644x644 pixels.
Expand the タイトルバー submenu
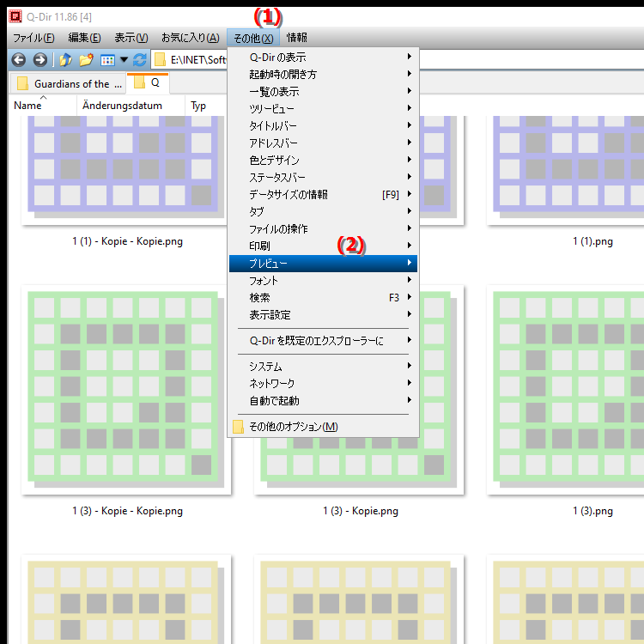(x=323, y=125)
